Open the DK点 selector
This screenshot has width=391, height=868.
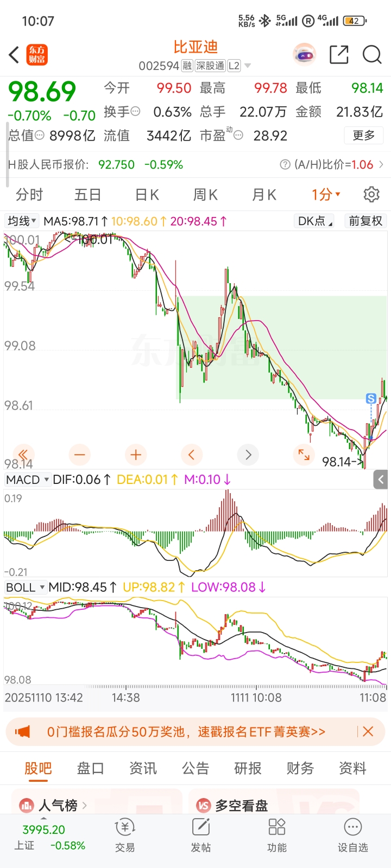(x=315, y=221)
